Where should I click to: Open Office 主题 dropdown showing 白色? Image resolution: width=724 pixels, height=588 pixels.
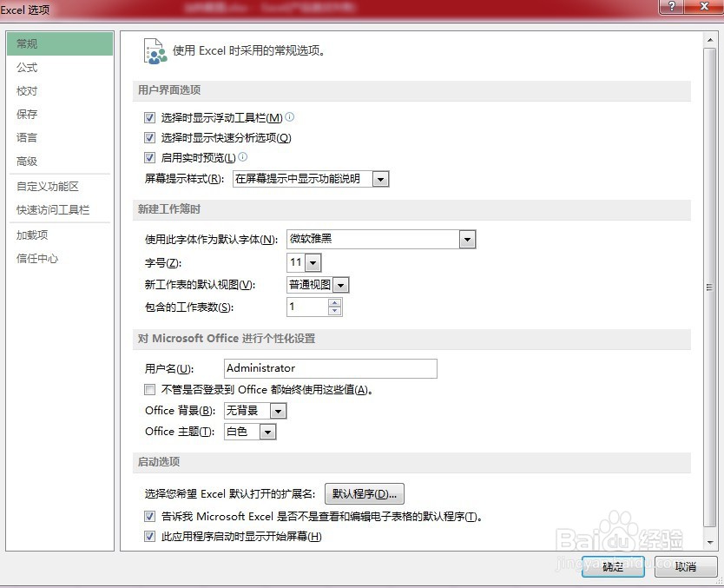[x=267, y=433]
